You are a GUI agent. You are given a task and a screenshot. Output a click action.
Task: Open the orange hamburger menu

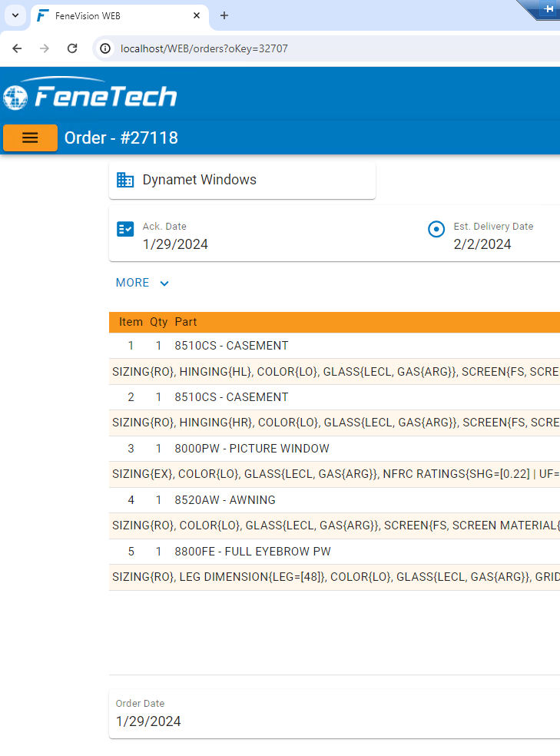30,138
